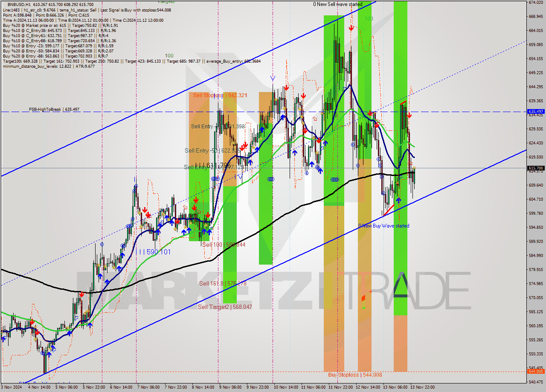Click the 'Target100: 669.328' targets summary line
This screenshot has height=392, width=546.
click(x=131, y=61)
